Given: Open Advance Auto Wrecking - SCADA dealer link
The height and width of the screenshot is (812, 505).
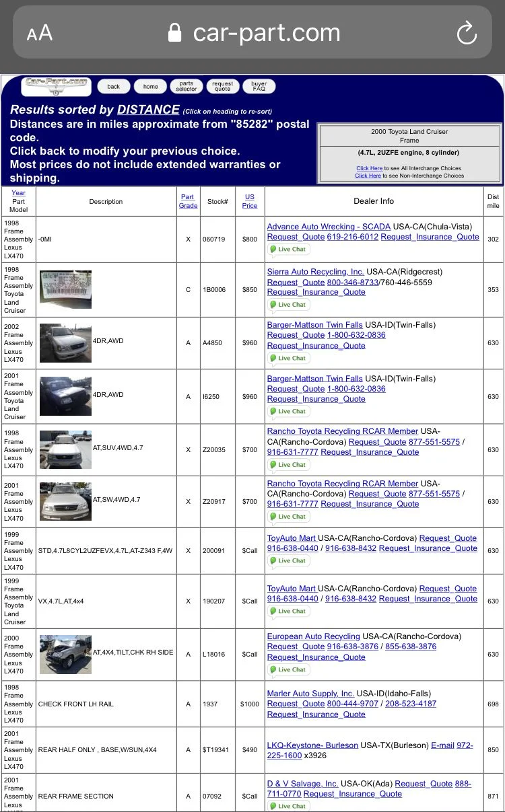Looking at the screenshot, I should (329, 227).
